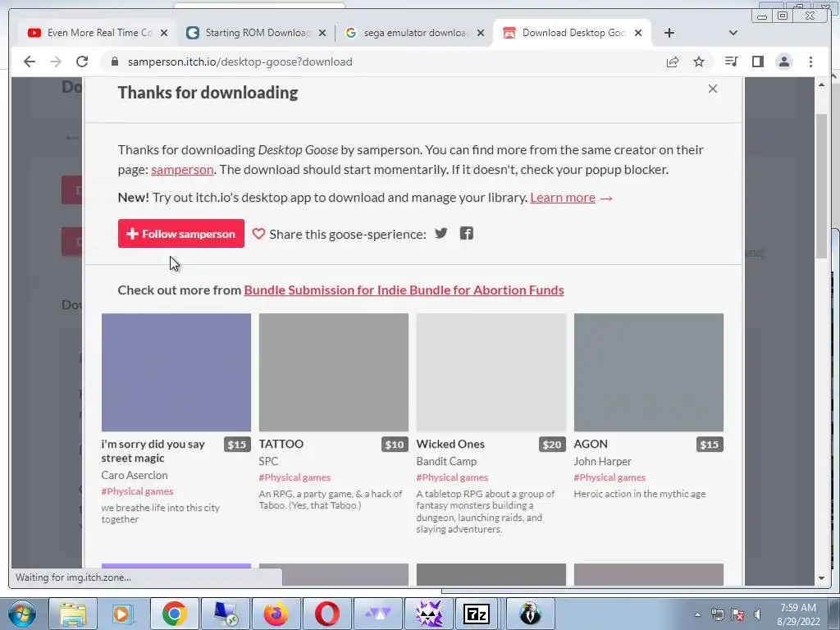Switch to the sega emulator download tab
The height and width of the screenshot is (630, 840).
tap(416, 33)
